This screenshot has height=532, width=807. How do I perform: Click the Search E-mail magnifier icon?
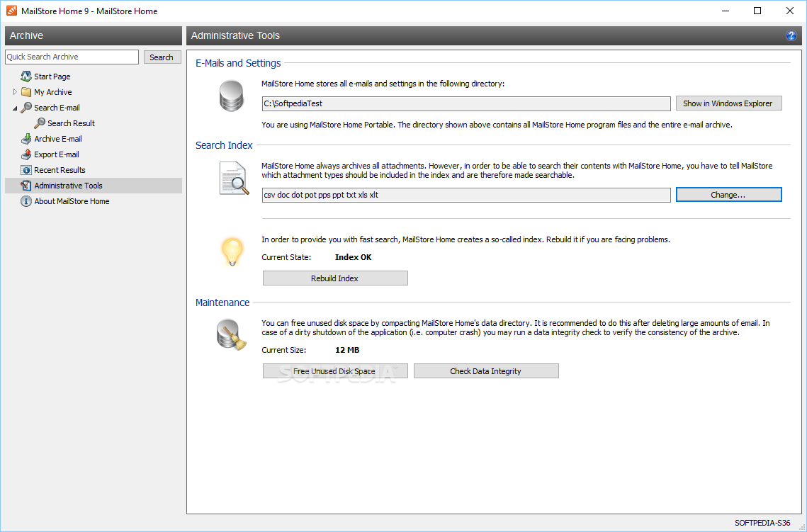point(26,108)
